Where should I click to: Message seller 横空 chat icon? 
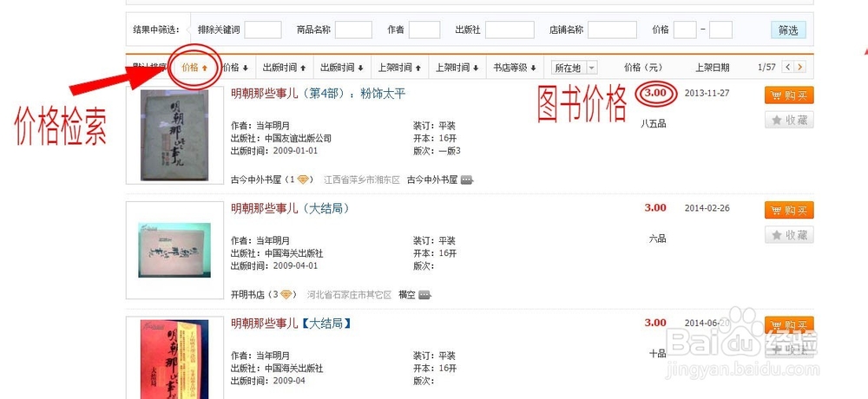click(424, 295)
